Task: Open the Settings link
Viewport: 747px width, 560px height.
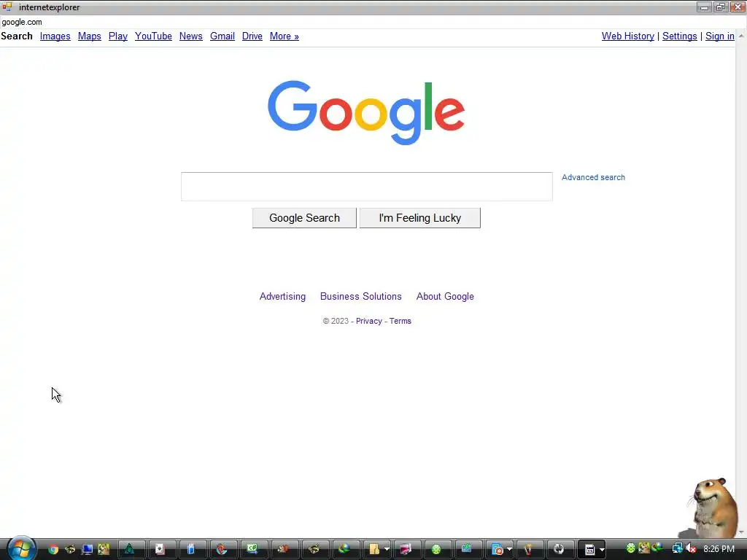Action: tap(679, 36)
